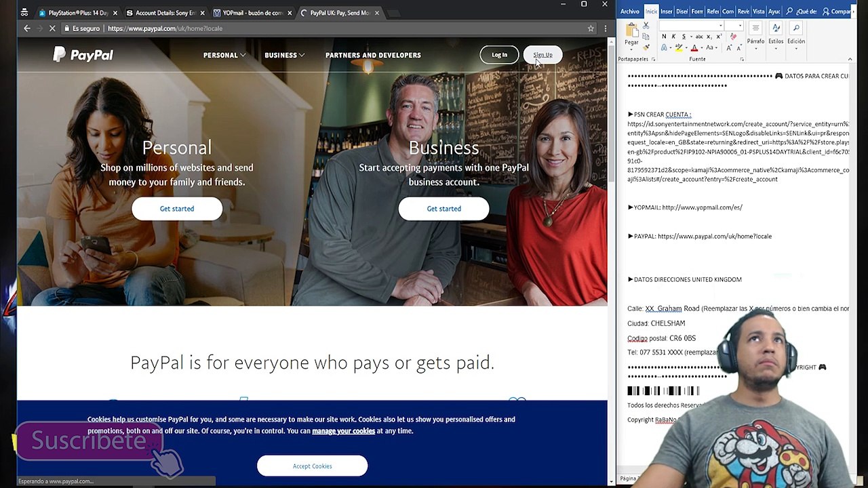Screen dimensions: 868x488
Task: Click the Compartir share icon in Word
Action: pos(826,12)
